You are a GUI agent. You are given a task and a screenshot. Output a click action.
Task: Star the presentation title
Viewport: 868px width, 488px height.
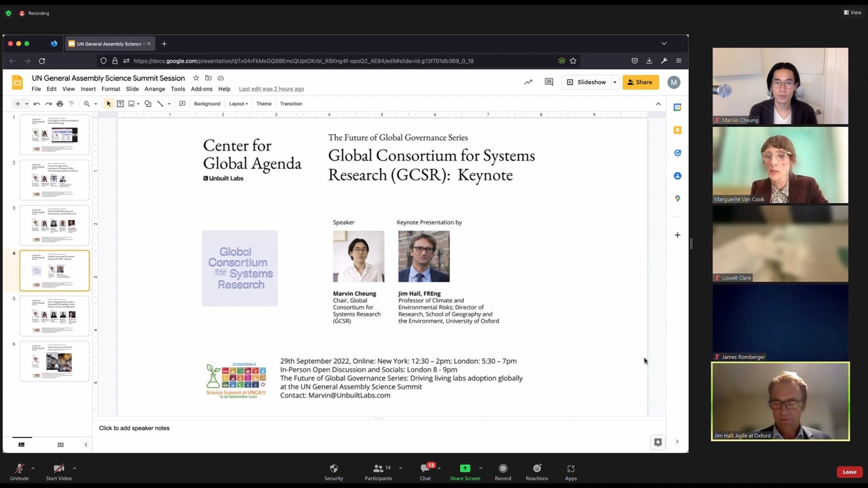click(x=196, y=78)
